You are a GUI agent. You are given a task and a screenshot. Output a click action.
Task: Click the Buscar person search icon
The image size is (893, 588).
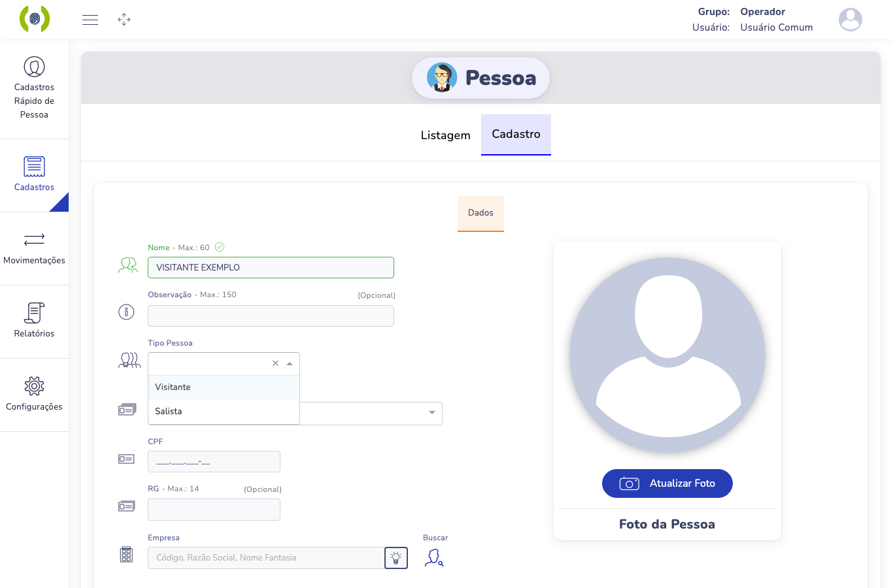click(x=435, y=557)
